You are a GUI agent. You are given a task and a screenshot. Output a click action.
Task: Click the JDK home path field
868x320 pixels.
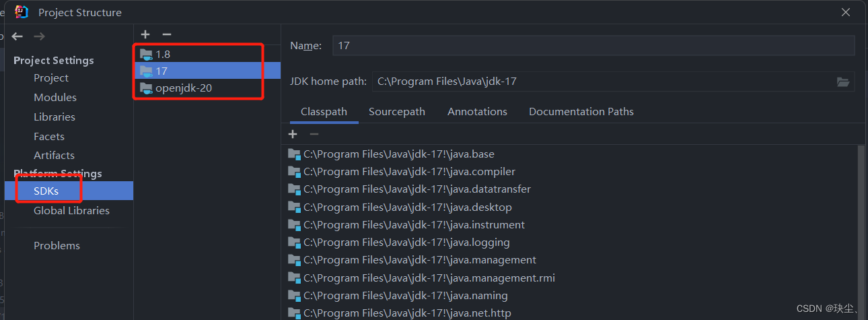pyautogui.click(x=603, y=82)
